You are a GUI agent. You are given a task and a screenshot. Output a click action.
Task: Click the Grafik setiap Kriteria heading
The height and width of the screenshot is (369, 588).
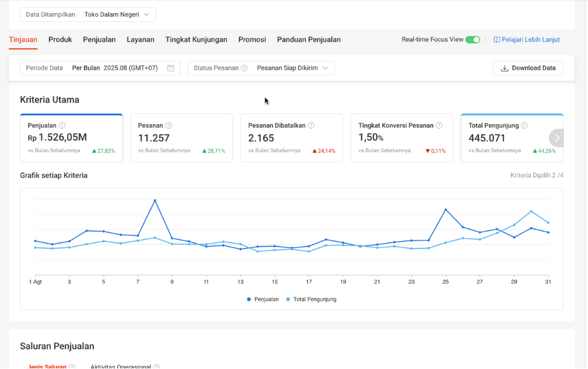click(54, 175)
